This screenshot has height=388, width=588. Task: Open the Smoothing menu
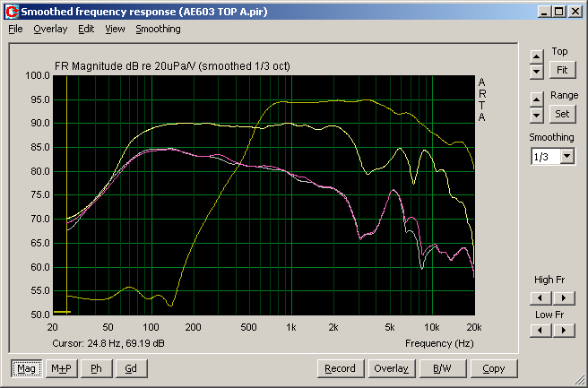(x=158, y=29)
